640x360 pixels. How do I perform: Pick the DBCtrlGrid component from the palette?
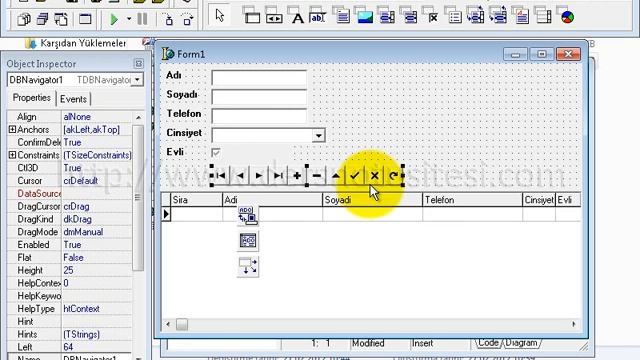543,16
